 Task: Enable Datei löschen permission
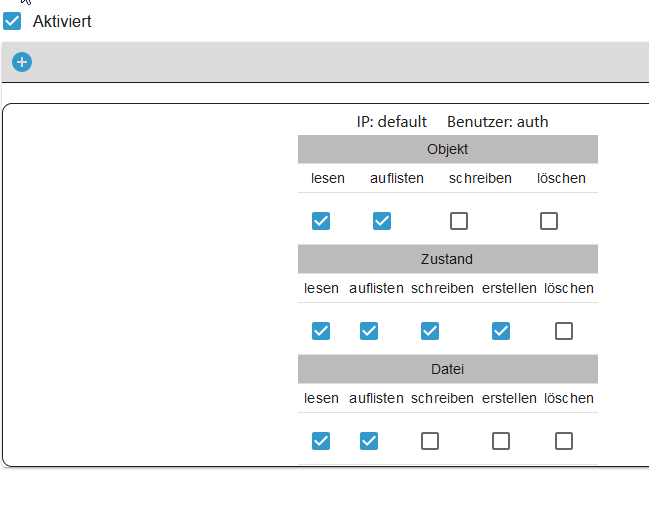click(x=564, y=441)
